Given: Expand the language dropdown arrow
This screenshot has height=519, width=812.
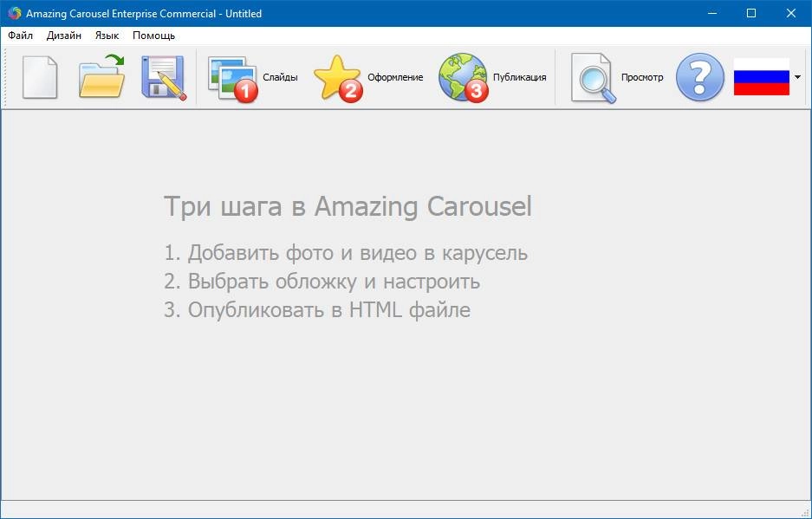Looking at the screenshot, I should [797, 77].
